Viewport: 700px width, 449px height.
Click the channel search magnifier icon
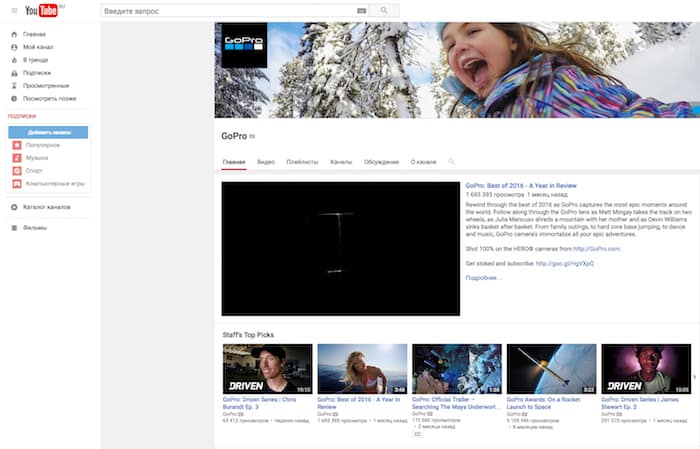click(452, 161)
